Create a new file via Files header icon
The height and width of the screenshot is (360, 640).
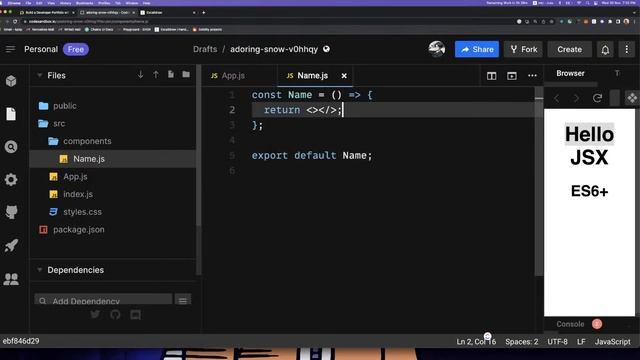coord(171,74)
